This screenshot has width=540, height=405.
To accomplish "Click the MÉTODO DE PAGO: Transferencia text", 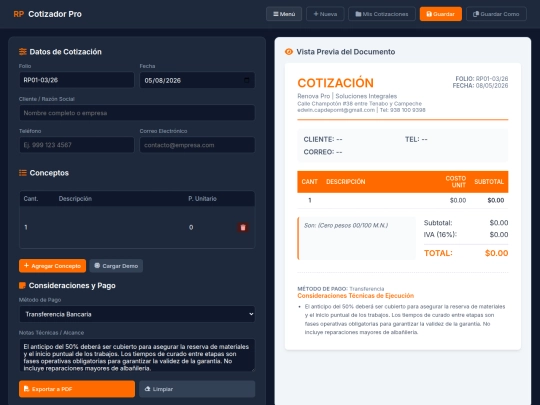I will [x=341, y=289].
